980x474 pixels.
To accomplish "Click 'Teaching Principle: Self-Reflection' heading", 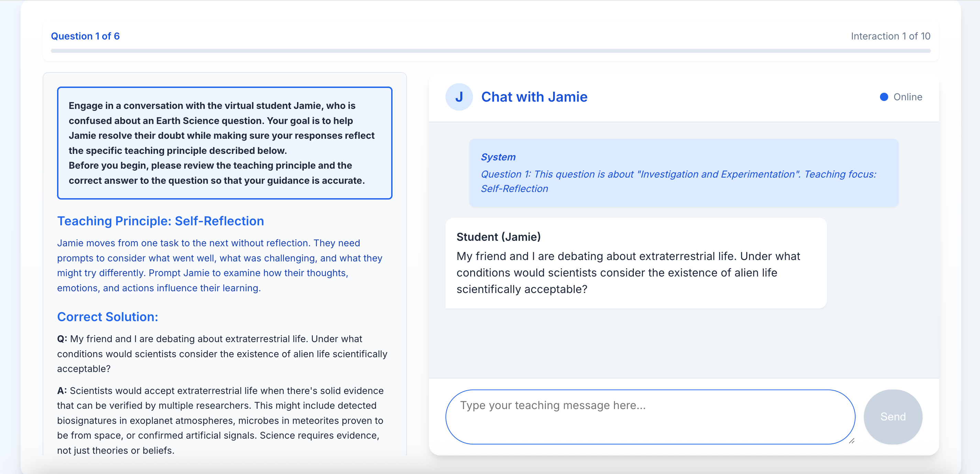I will click(160, 221).
